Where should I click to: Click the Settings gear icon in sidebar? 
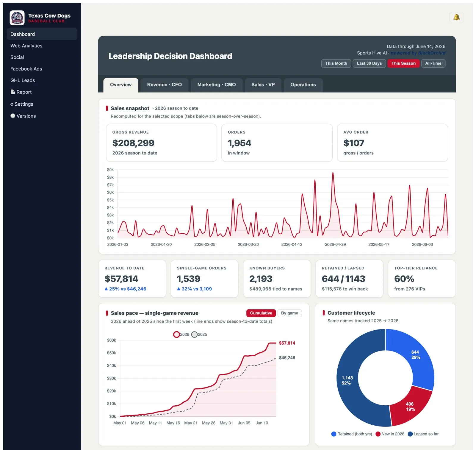click(x=12, y=104)
